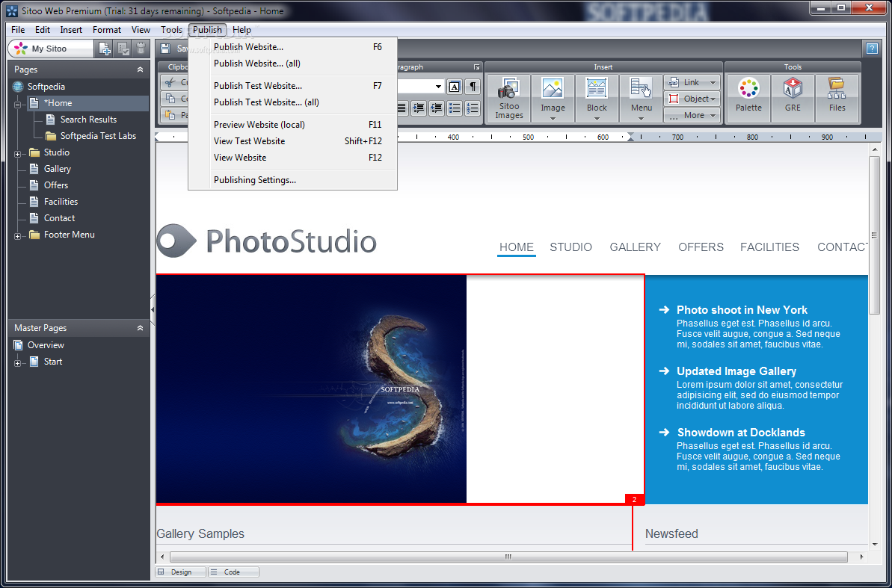Click the GALLERY navigation link
Viewport: 892px width, 588px height.
click(x=636, y=247)
